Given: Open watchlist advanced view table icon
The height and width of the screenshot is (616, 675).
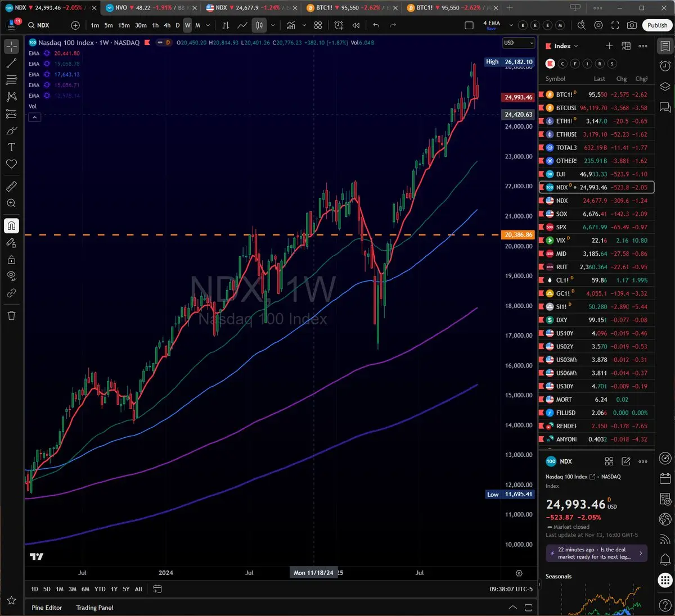Looking at the screenshot, I should [626, 46].
